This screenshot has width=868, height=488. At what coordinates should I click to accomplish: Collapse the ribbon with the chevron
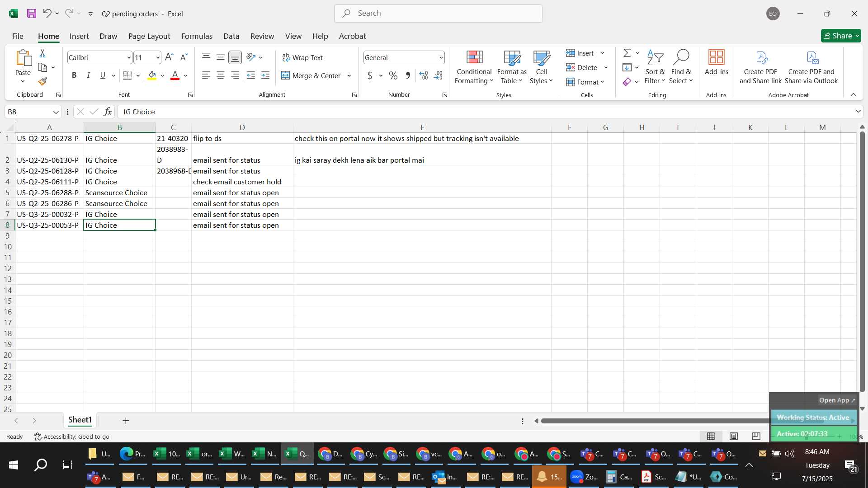coord(854,94)
